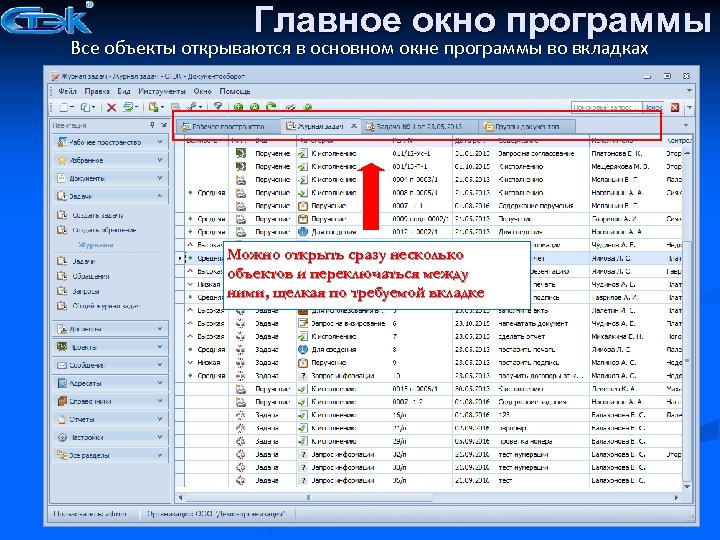Click the new document toolbar icon
Image resolution: width=720 pixels, height=540 pixels.
64,107
